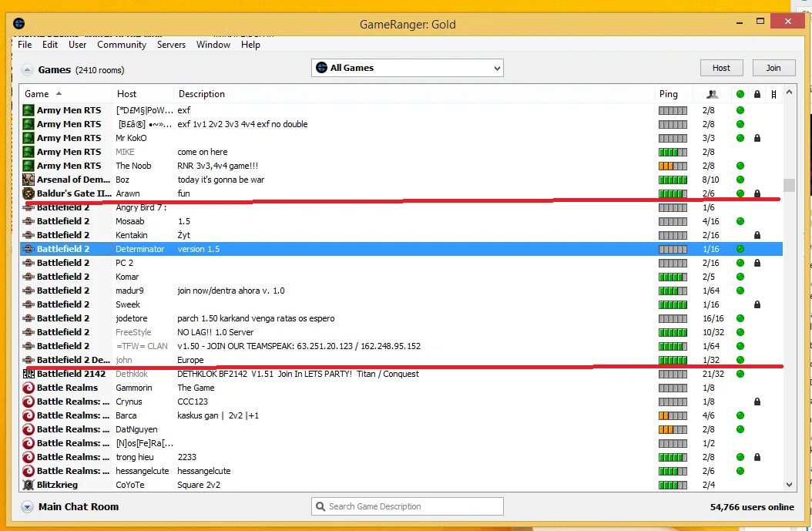Click the lock icon on Kentakin row

tap(757, 235)
